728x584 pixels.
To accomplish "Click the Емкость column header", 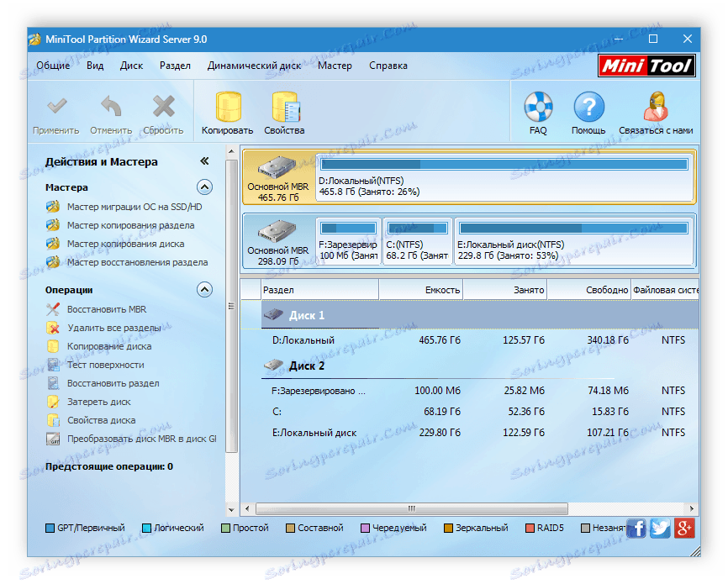I will pyautogui.click(x=421, y=290).
